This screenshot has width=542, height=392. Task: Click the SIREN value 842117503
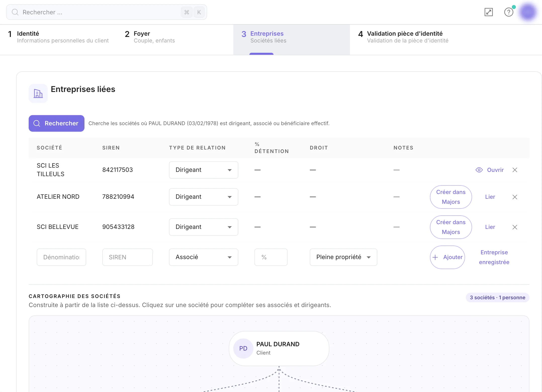pos(117,170)
